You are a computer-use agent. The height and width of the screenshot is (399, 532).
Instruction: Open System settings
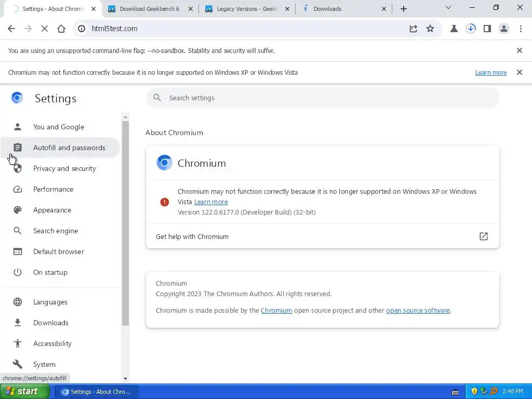pyautogui.click(x=60, y=364)
